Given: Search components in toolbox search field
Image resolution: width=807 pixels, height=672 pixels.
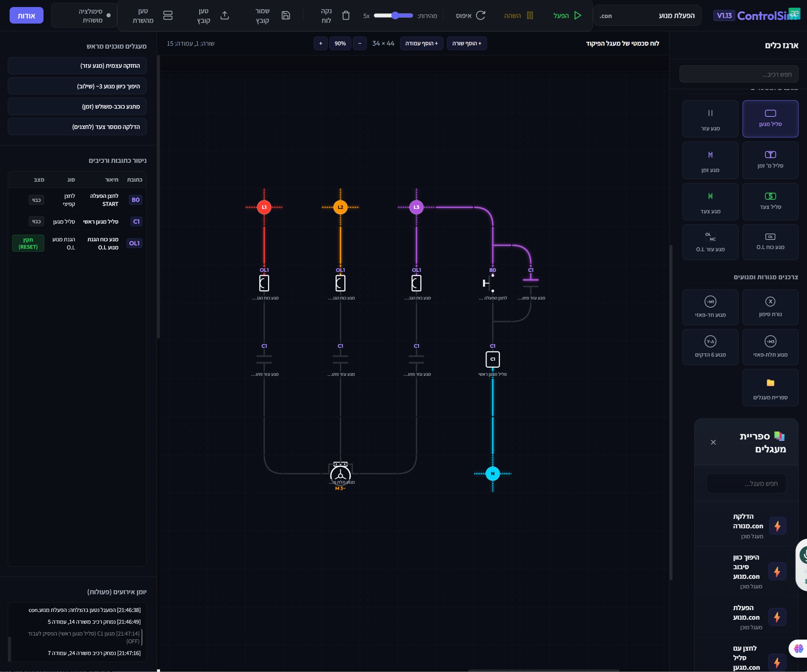Looking at the screenshot, I should coord(738,74).
